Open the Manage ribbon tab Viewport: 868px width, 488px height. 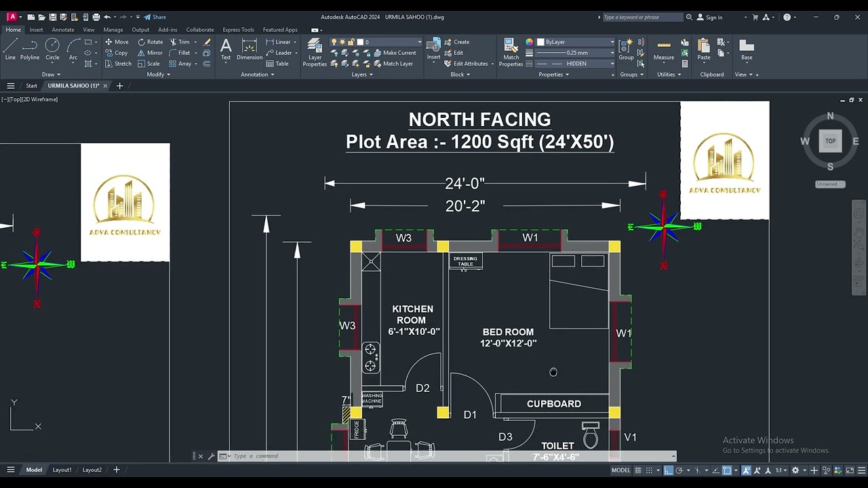[113, 30]
